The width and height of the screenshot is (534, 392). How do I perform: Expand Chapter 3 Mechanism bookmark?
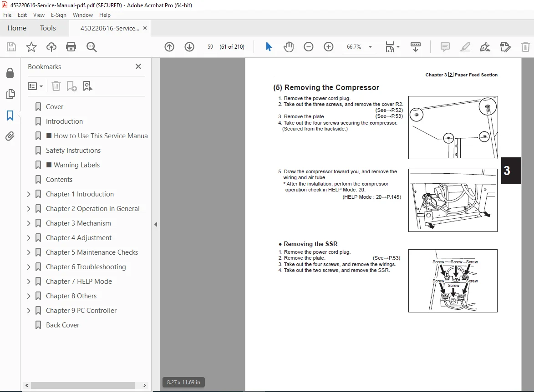29,224
